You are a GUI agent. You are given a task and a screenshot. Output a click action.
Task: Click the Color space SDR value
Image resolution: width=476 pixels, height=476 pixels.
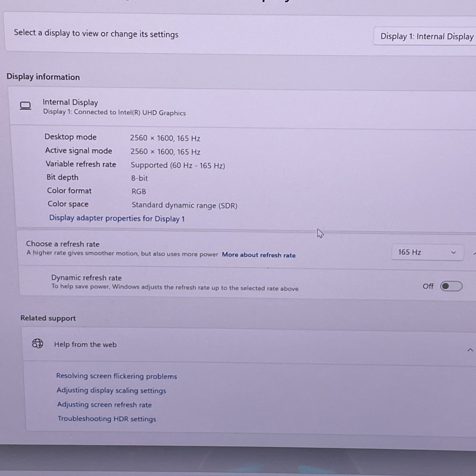184,205
